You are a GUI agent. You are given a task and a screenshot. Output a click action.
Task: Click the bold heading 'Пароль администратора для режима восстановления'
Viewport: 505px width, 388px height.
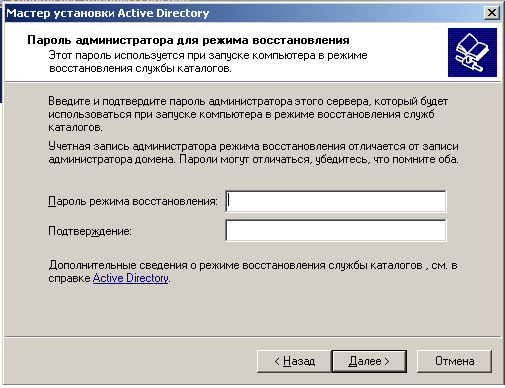coord(188,40)
